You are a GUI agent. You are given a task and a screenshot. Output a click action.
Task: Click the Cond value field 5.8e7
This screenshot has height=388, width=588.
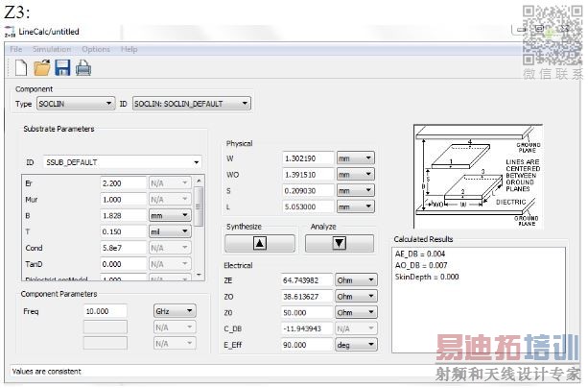123,248
